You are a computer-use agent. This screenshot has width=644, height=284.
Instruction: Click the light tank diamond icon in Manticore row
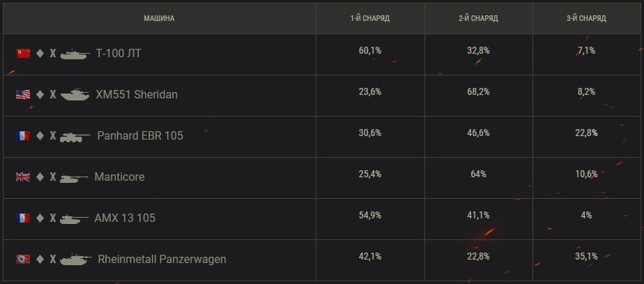coord(40,177)
